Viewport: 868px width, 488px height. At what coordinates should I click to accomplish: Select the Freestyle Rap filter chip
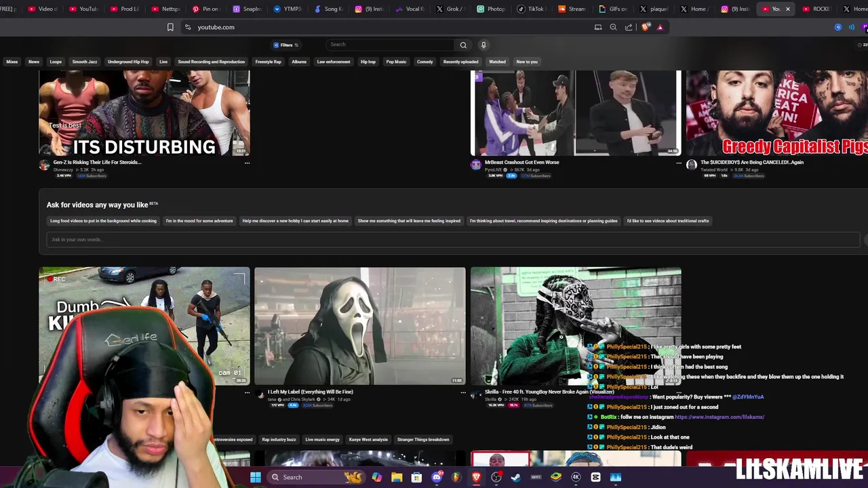pos(268,62)
